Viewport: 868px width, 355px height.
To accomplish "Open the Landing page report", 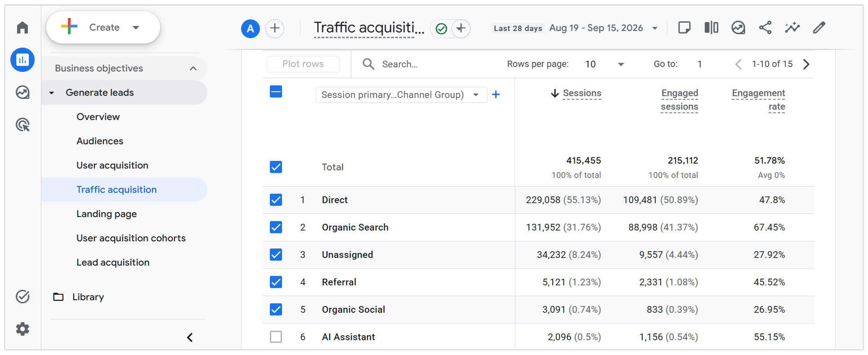I will click(x=107, y=214).
